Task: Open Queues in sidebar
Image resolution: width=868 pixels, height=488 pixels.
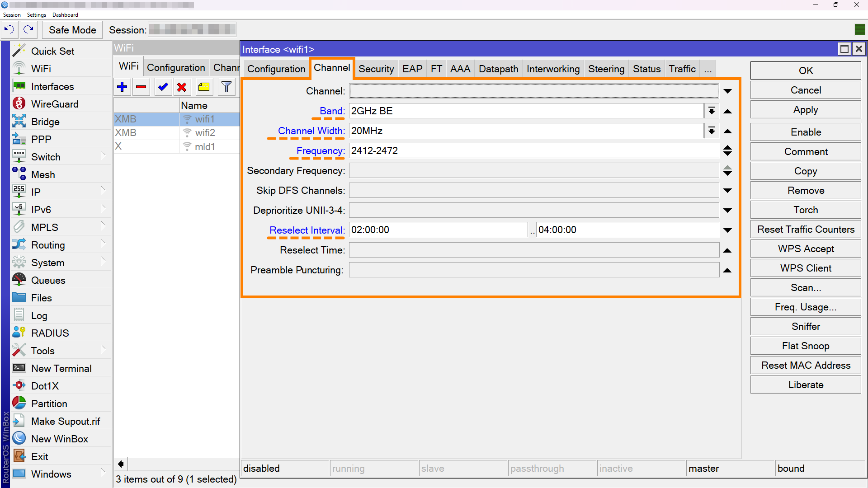Action: [61, 280]
